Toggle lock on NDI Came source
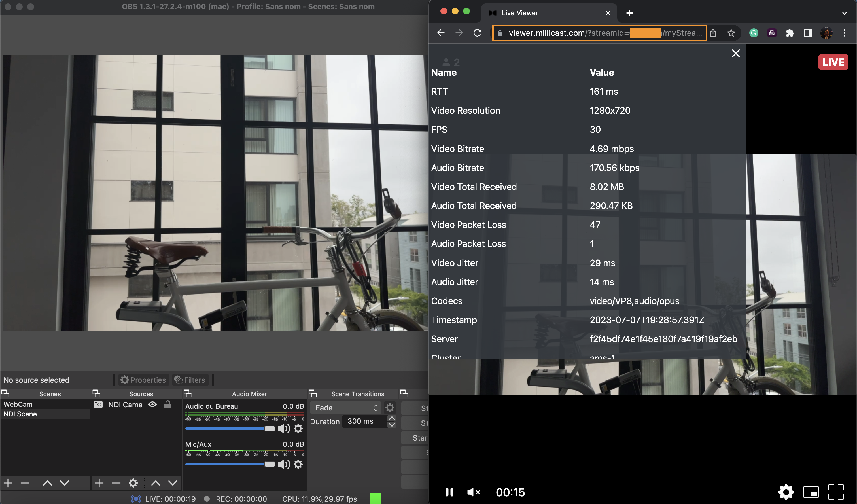Viewport: 857px width, 504px height. tap(168, 404)
